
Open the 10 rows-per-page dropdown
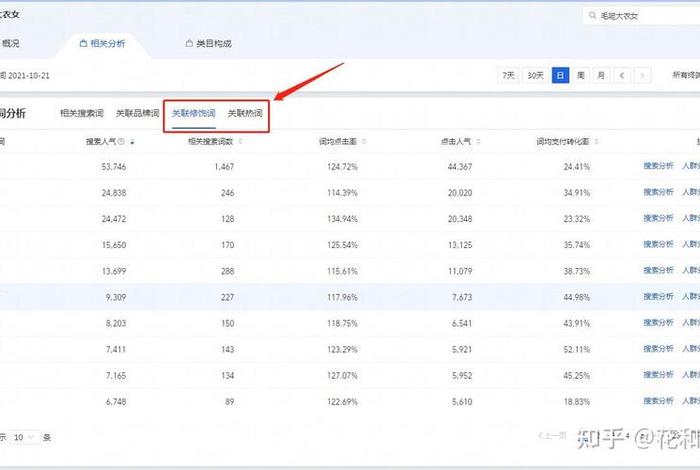[25, 437]
